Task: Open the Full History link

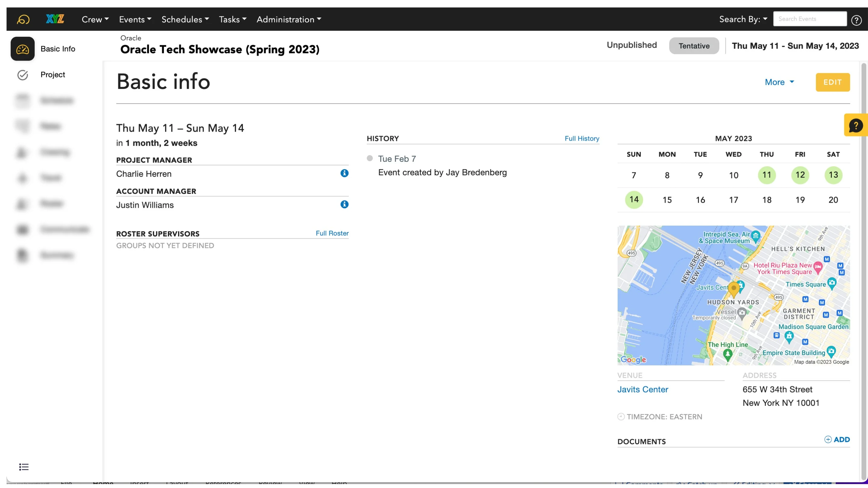Action: click(x=582, y=139)
